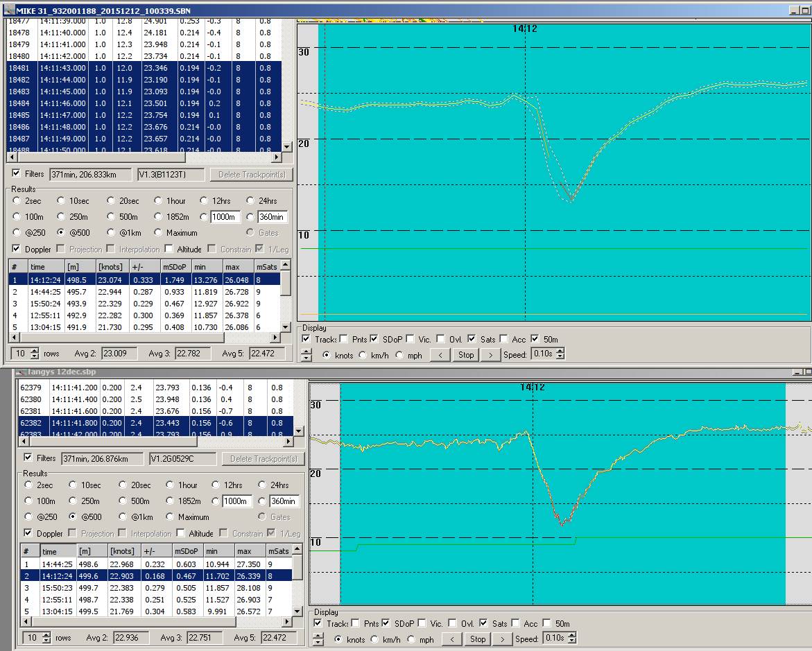Screen dimensions: 812x651
Task: Click up scroll arrow of fangys results table
Action: (298, 548)
